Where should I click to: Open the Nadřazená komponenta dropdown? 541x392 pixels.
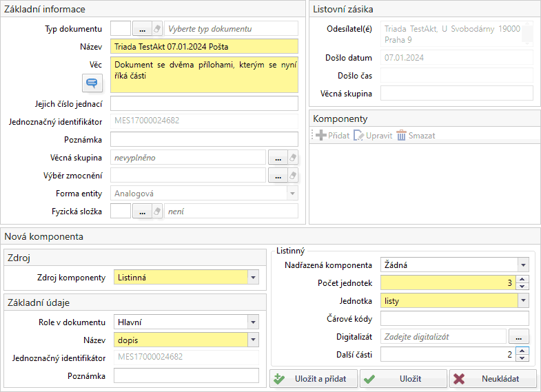tap(523, 265)
